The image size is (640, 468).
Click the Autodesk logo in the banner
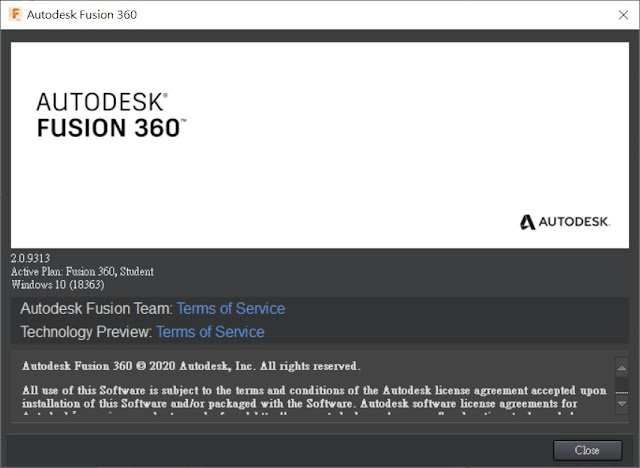pyautogui.click(x=565, y=222)
